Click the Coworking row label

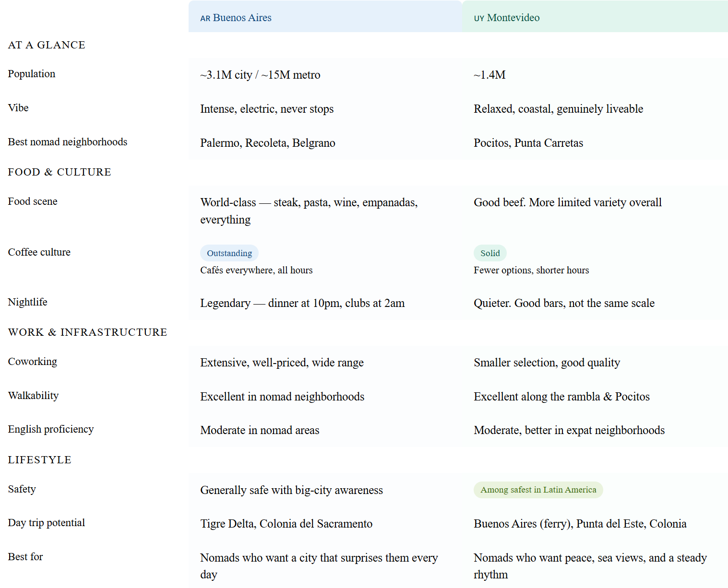pos(33,362)
